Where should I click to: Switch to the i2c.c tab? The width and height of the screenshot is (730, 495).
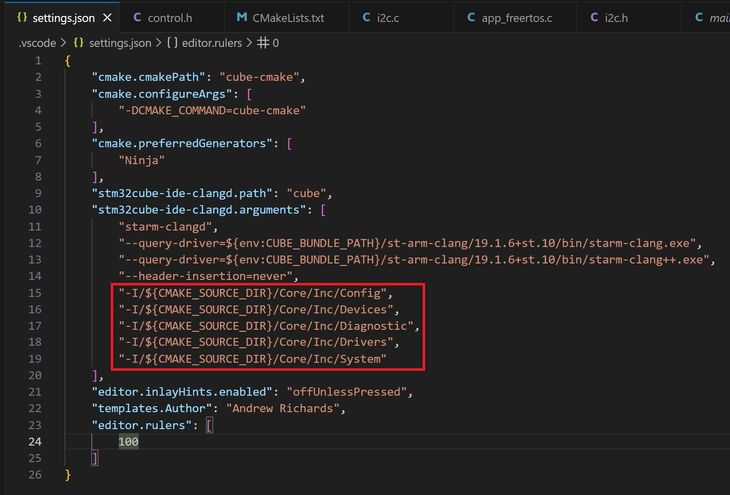387,18
